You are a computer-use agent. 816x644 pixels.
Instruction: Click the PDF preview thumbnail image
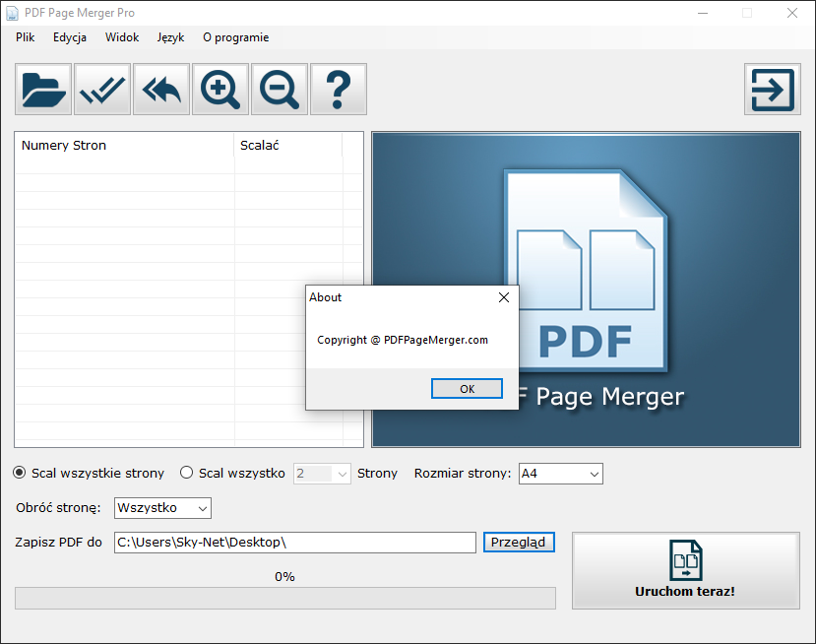tap(586, 290)
